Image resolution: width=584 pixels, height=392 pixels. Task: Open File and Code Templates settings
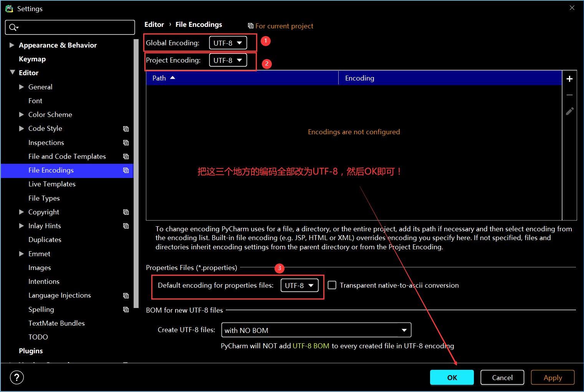click(x=67, y=156)
